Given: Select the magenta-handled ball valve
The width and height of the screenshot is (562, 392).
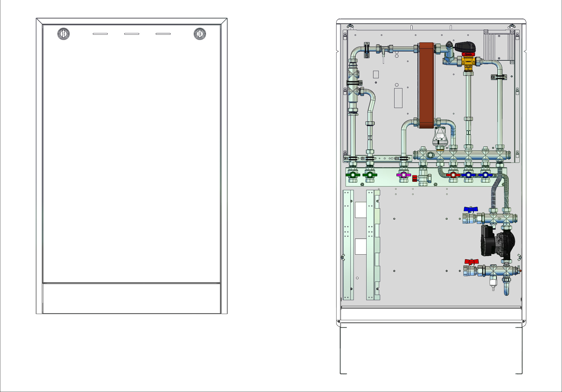Looking at the screenshot, I should [404, 175].
